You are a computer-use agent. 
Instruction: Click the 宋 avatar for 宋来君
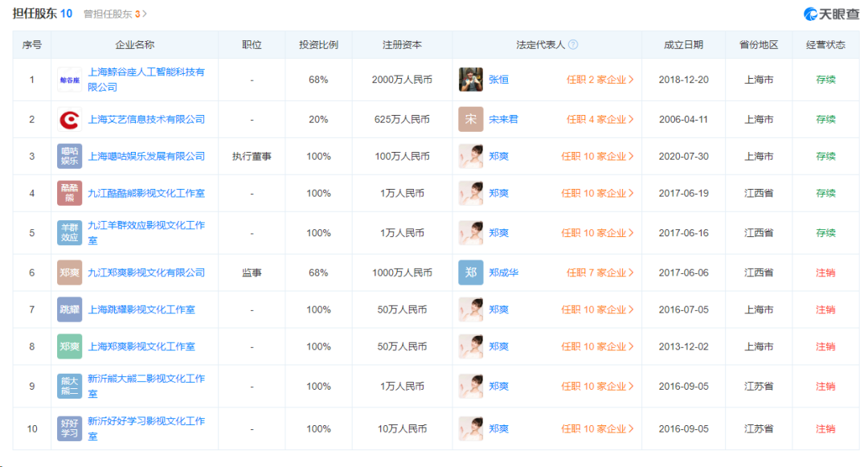point(470,120)
